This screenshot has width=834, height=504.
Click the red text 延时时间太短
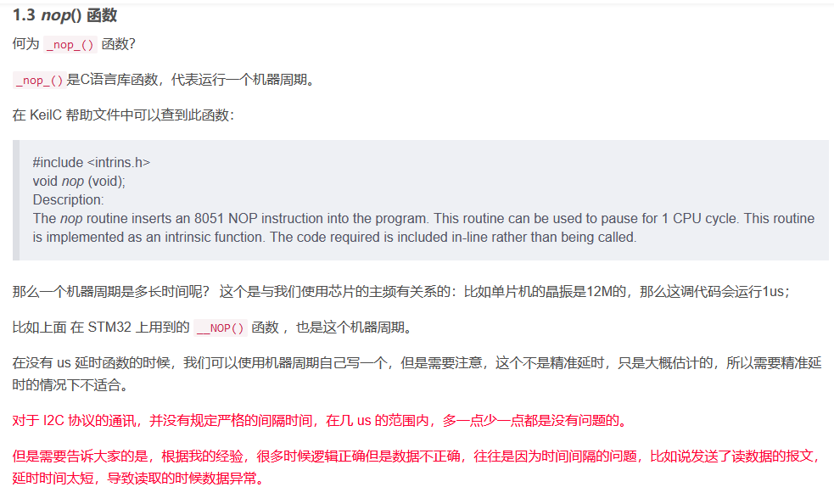tap(53, 479)
